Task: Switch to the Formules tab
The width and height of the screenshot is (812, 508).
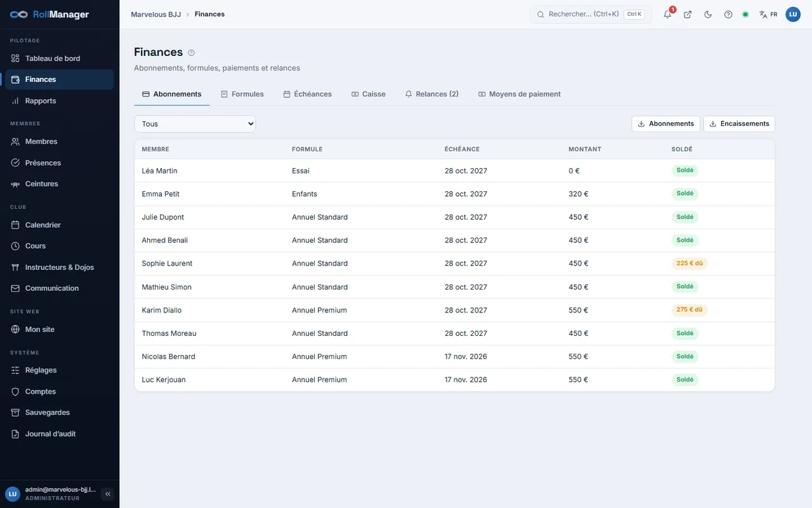Action: pos(242,94)
